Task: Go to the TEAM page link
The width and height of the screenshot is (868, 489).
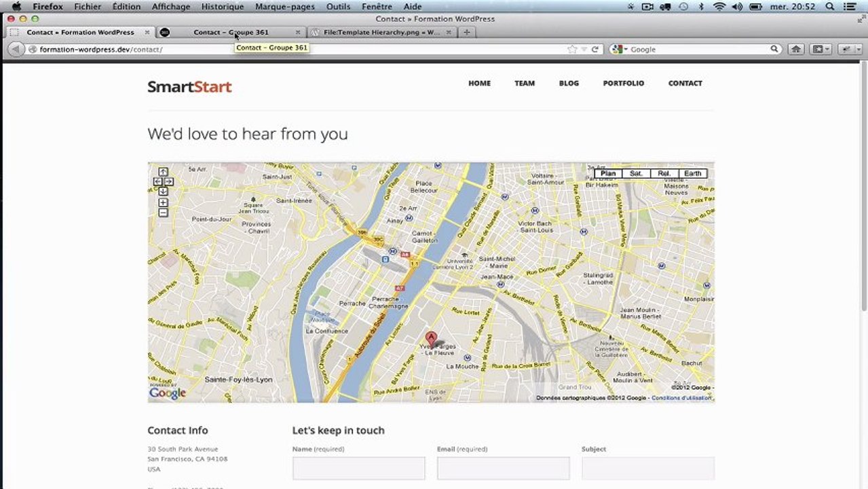Action: pyautogui.click(x=525, y=83)
